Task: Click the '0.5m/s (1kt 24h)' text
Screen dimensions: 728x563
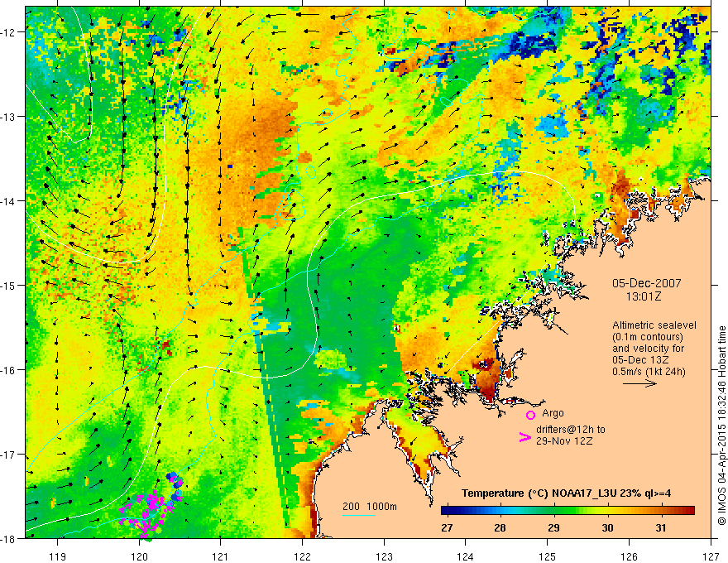Action: coord(649,372)
